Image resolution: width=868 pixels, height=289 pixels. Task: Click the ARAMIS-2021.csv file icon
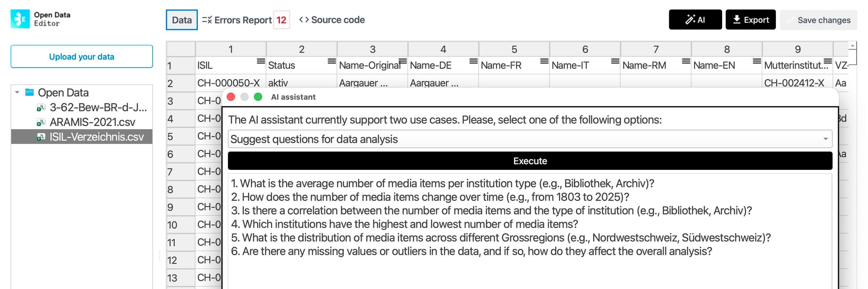pos(41,122)
